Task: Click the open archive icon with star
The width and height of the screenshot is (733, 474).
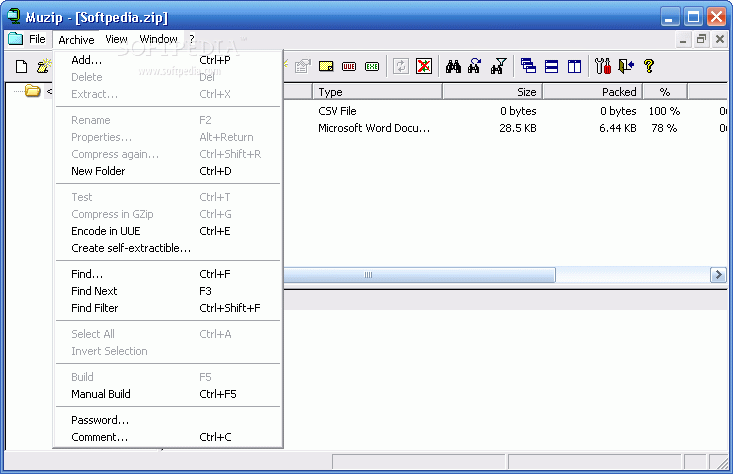Action: pos(43,66)
